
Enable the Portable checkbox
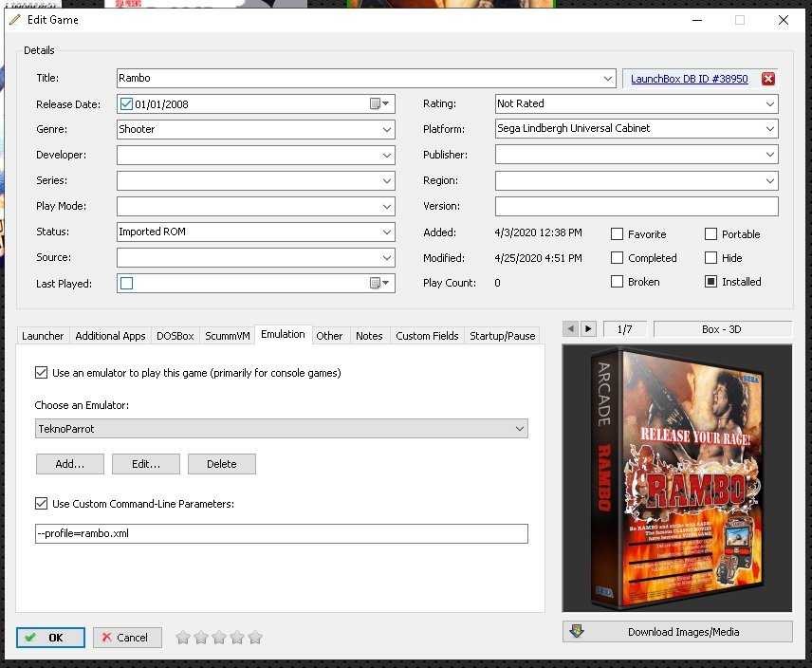coord(711,234)
